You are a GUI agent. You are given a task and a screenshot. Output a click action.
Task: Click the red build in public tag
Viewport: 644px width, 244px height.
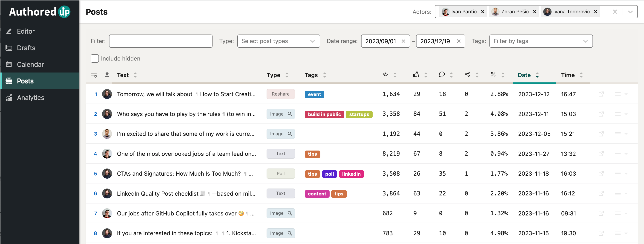tap(324, 114)
